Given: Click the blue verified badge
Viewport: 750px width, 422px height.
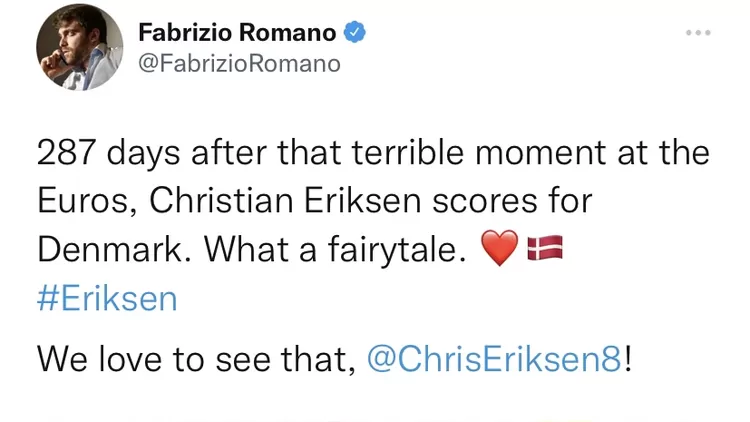Looking at the screenshot, I should click(x=355, y=32).
